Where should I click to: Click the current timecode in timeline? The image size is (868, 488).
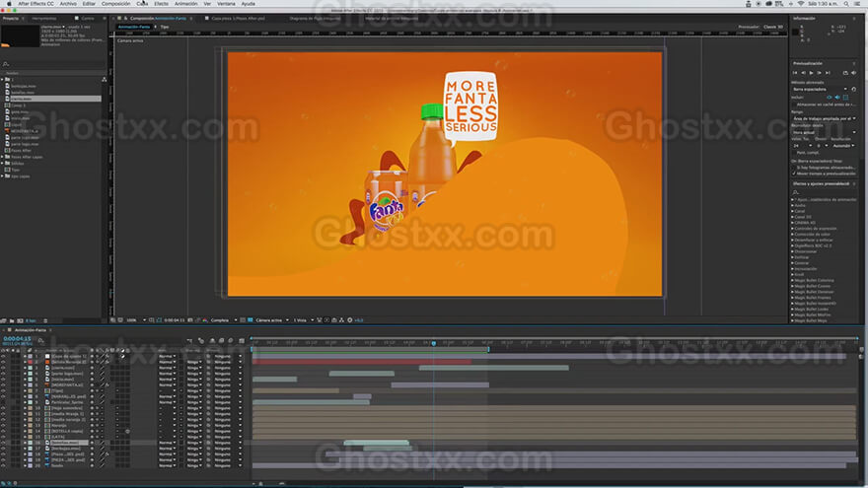pos(17,338)
